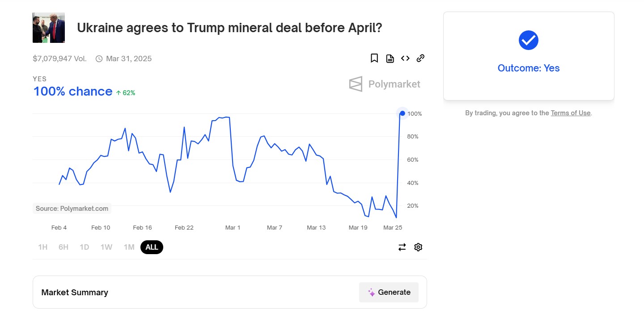The image size is (644, 318).
Task: Switch chart to 1M range
Action: [129, 247]
